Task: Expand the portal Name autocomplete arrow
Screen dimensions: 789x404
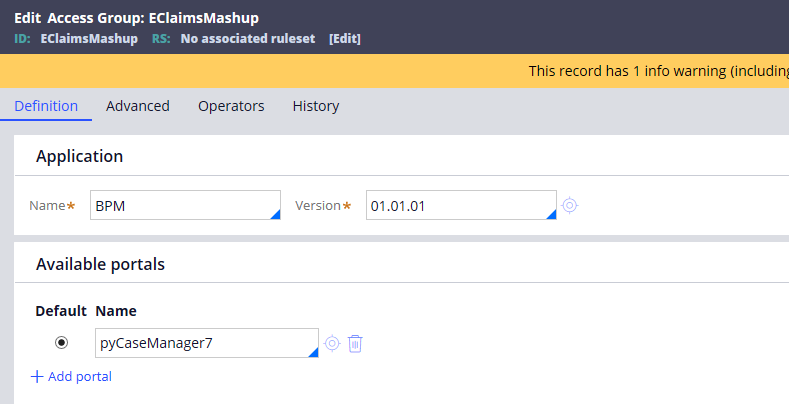Action: coord(313,352)
